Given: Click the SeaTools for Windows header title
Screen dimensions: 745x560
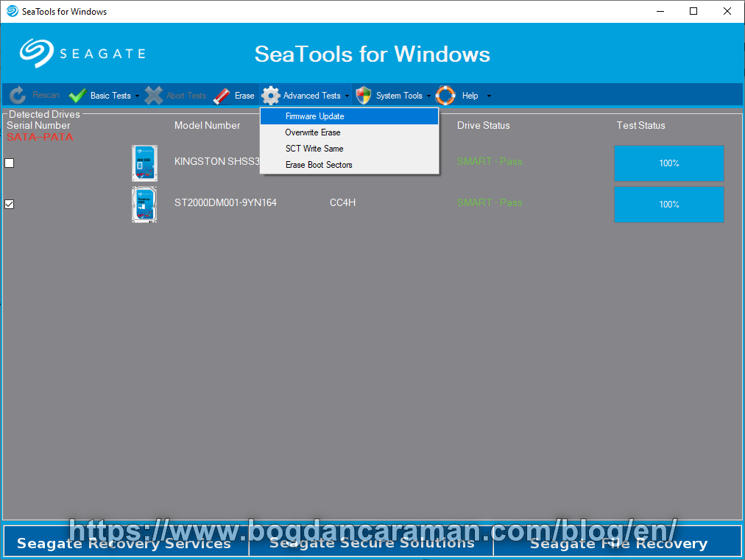Looking at the screenshot, I should coord(372,54).
